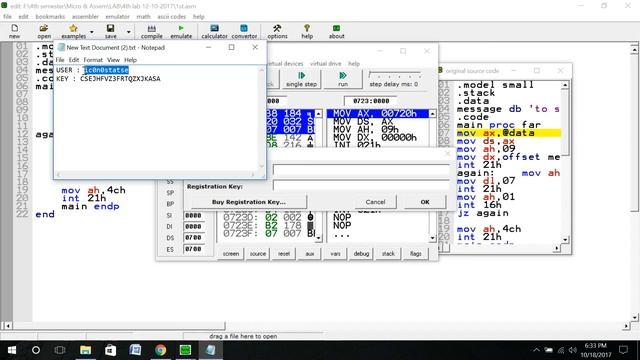Click the Cortana search circle icon
This screenshot has height=360, width=640.
click(x=36, y=350)
